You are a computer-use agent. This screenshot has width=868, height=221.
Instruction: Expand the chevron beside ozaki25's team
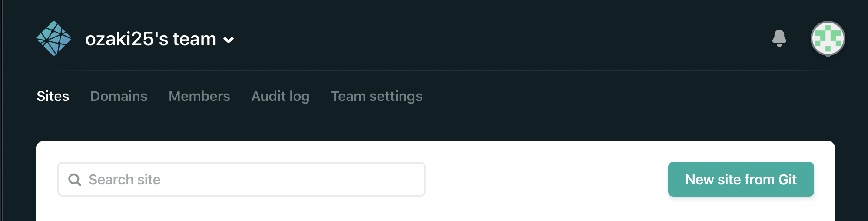point(229,40)
